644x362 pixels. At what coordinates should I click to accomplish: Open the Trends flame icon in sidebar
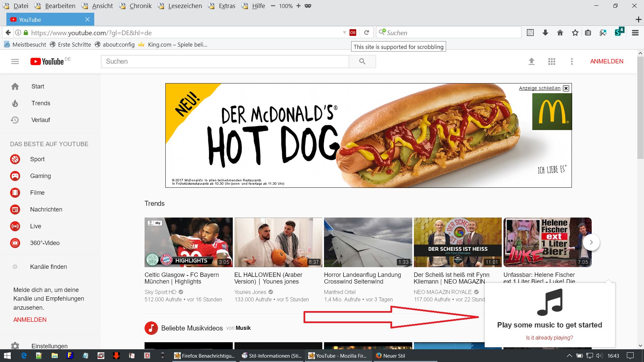coord(15,103)
